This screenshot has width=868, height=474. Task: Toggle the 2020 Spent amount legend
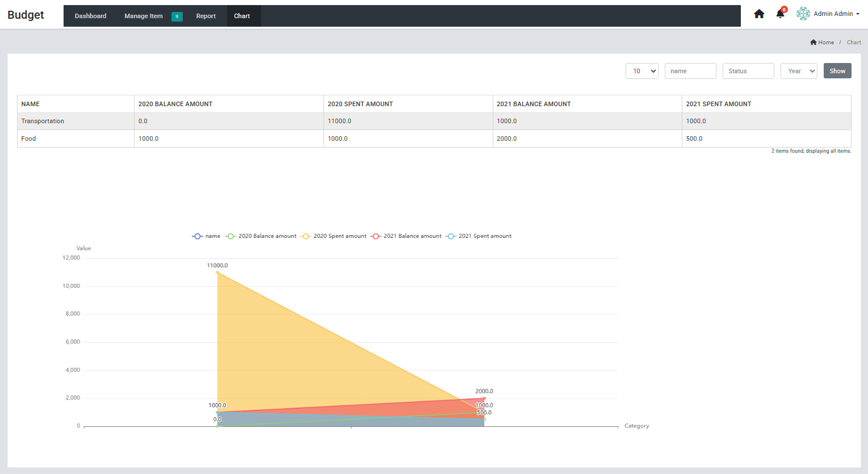coord(334,236)
